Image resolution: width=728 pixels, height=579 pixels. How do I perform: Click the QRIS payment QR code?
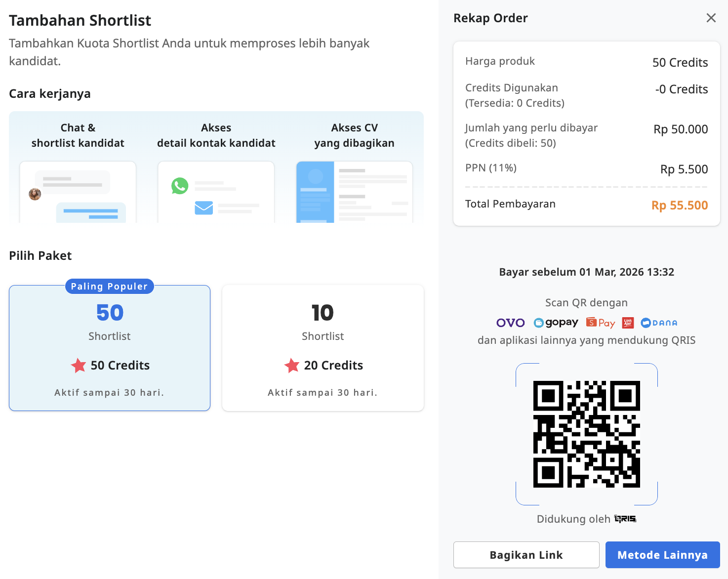click(586, 434)
